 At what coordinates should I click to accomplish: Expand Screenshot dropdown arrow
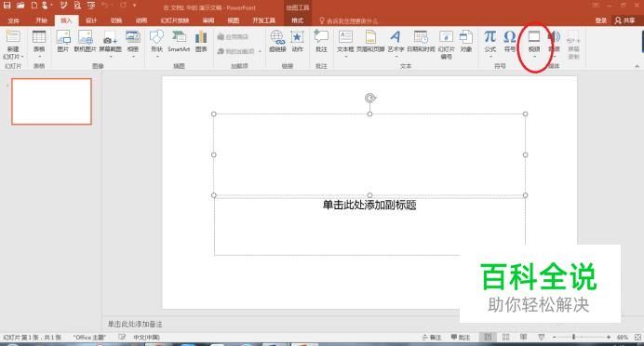click(x=110, y=56)
